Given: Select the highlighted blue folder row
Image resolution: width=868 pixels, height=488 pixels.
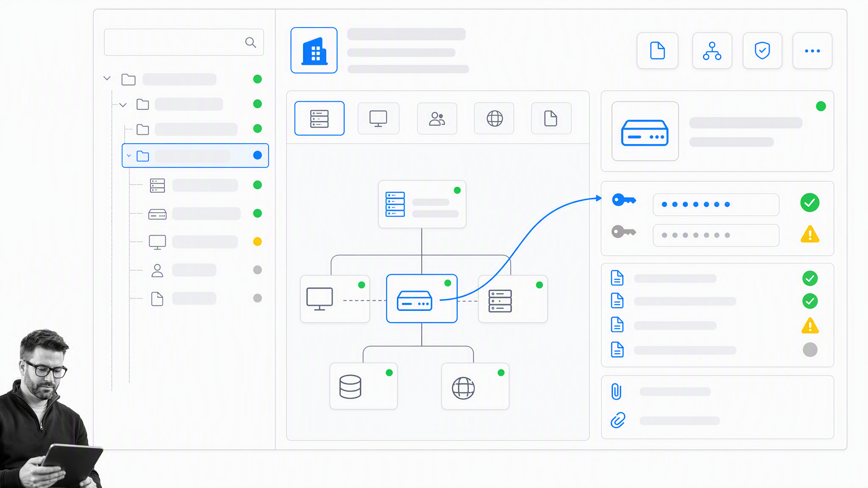Looking at the screenshot, I should [195, 155].
